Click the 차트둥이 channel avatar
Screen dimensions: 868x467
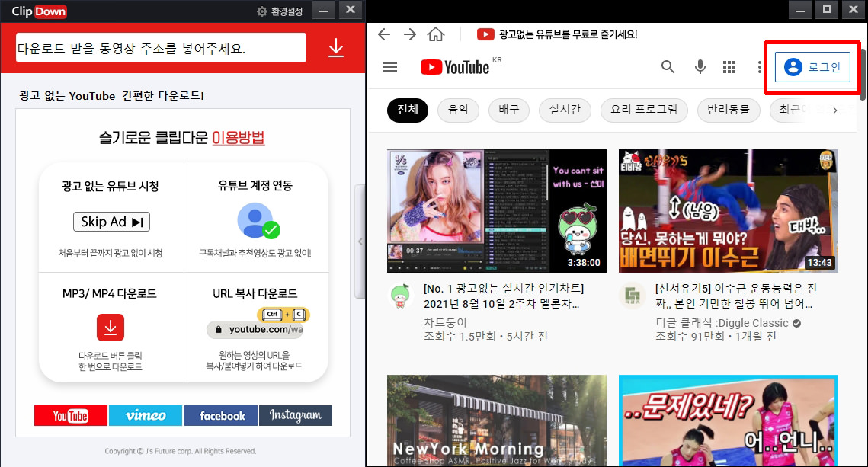[400, 296]
